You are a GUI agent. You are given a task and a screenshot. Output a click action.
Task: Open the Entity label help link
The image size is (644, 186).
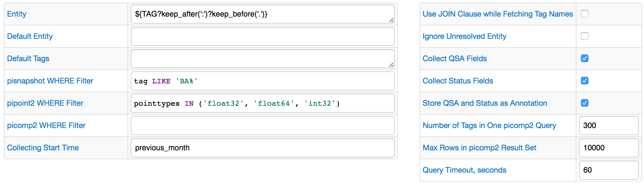click(17, 14)
